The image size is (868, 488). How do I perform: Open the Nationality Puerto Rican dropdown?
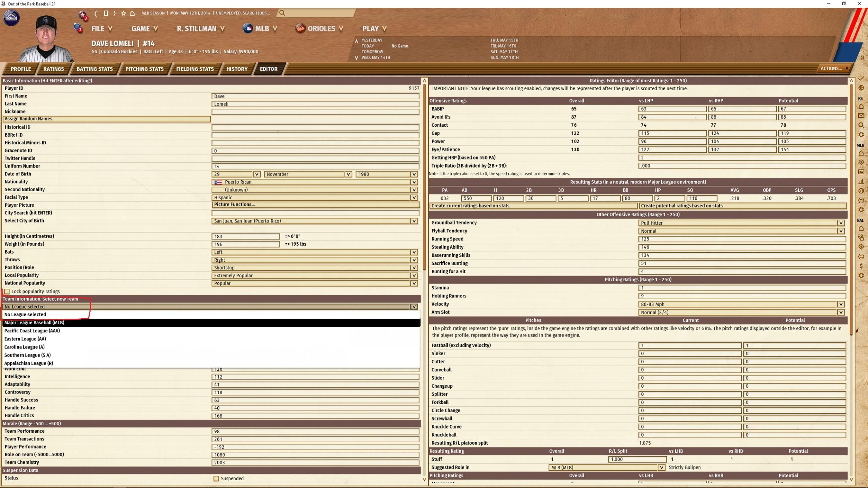click(315, 182)
